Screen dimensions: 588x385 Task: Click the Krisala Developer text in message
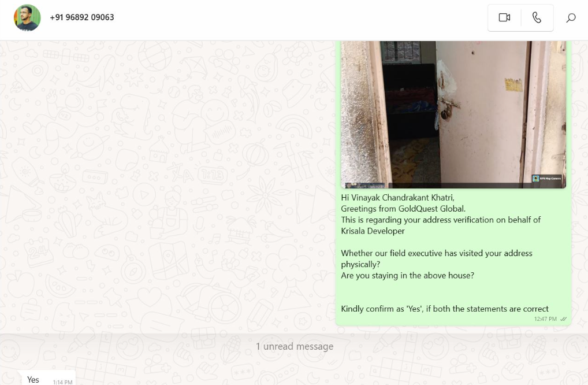click(x=373, y=231)
